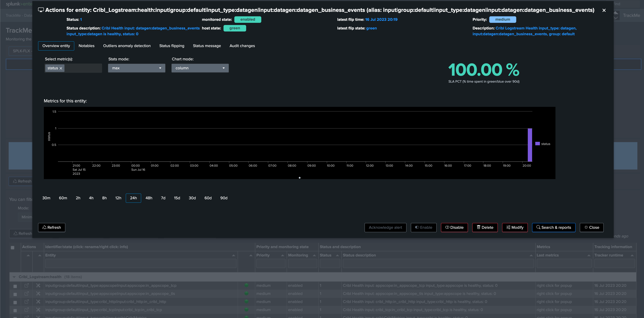644x318 pixels.
Task: Close the dialog with the top-right X icon
Action: 604,10
